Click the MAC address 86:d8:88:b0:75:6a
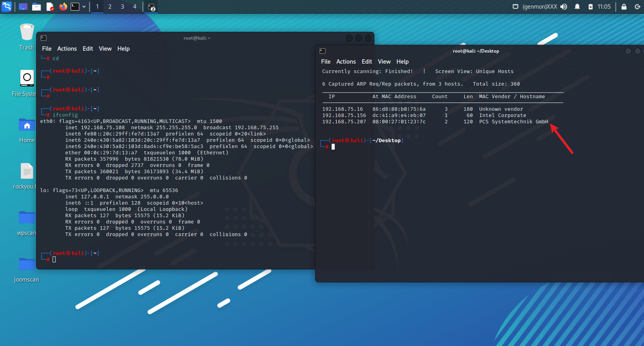 tap(399, 109)
